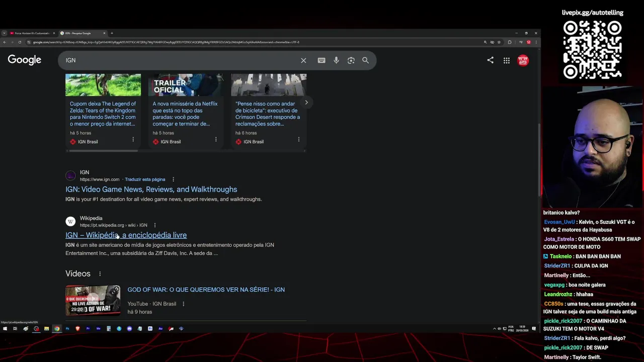
Task: Open the Chrome profile avatar in toolbar
Action: click(x=528, y=42)
